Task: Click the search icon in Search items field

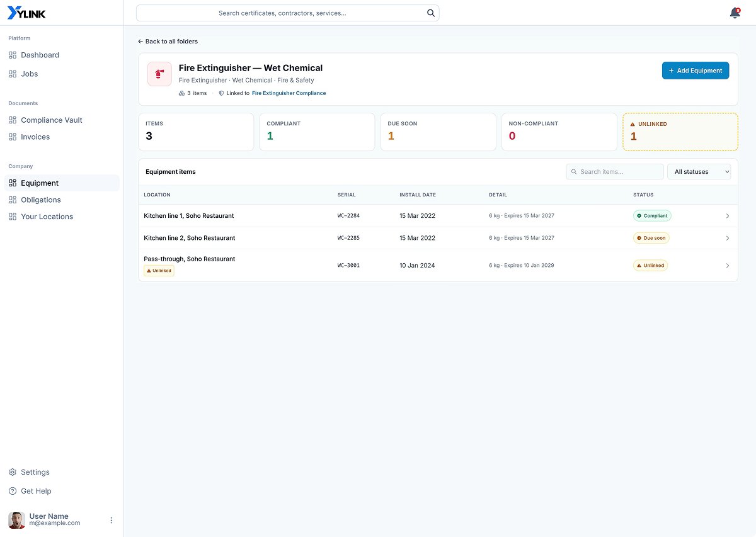Action: pyautogui.click(x=574, y=172)
